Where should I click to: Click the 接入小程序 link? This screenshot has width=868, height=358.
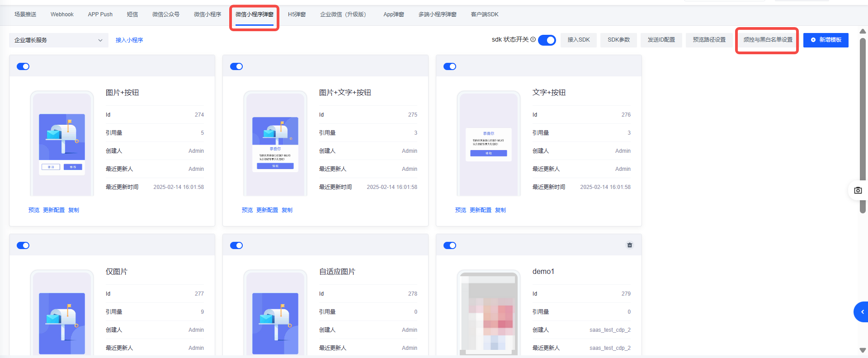tap(129, 40)
